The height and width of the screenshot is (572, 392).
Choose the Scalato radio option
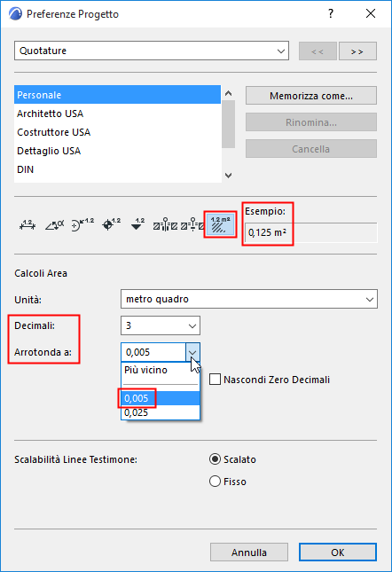216,458
